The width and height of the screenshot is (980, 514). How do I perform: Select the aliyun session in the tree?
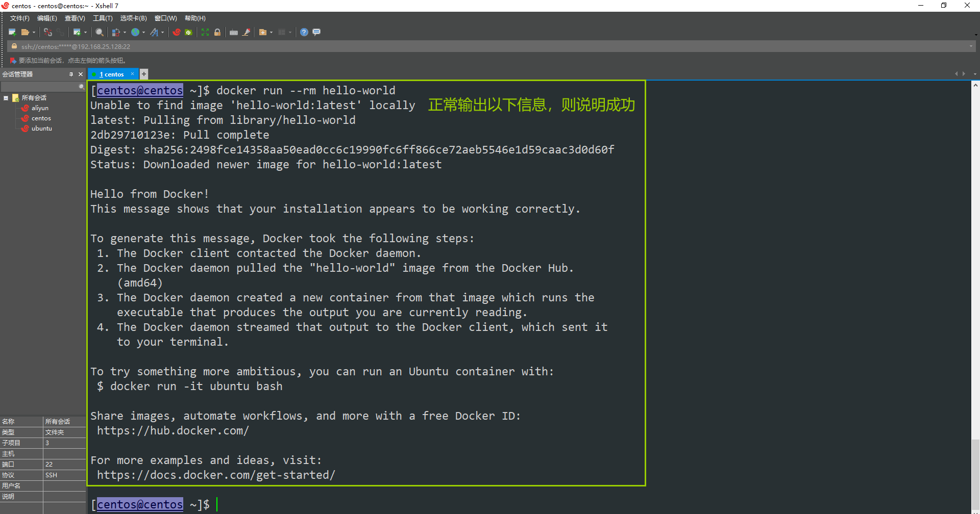pyautogui.click(x=40, y=108)
